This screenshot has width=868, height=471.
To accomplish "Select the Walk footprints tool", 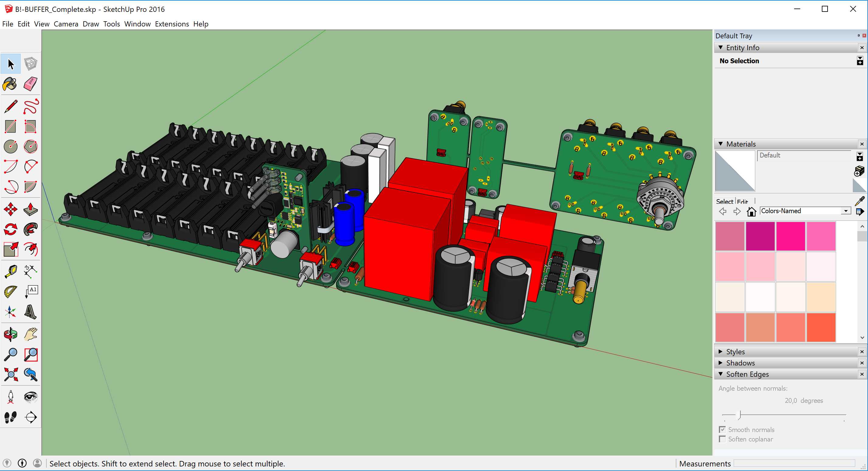I will [x=10, y=417].
